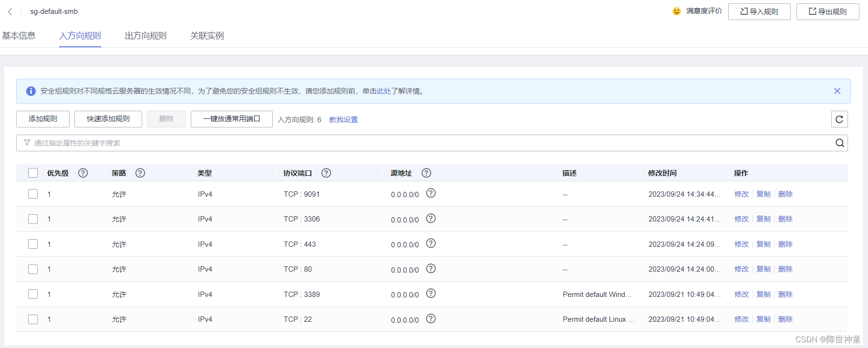Screen dimensions: 868x348
Task: Click the 导入规则 button
Action: coord(759,11)
